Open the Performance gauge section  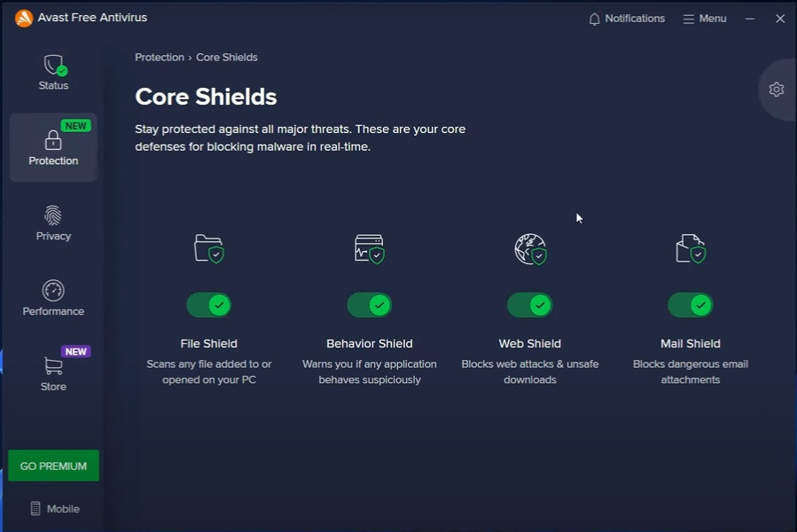tap(53, 299)
